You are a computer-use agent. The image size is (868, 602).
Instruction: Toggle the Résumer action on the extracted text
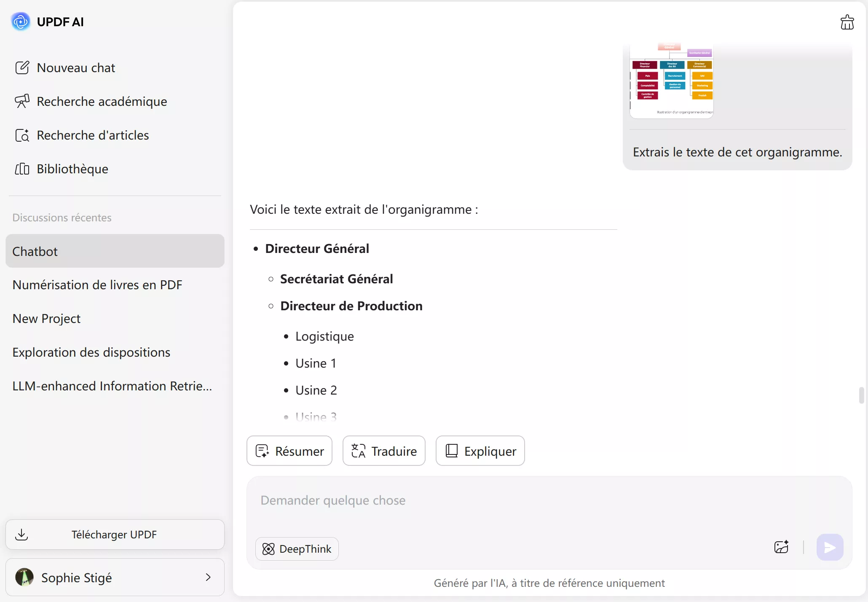tap(289, 451)
